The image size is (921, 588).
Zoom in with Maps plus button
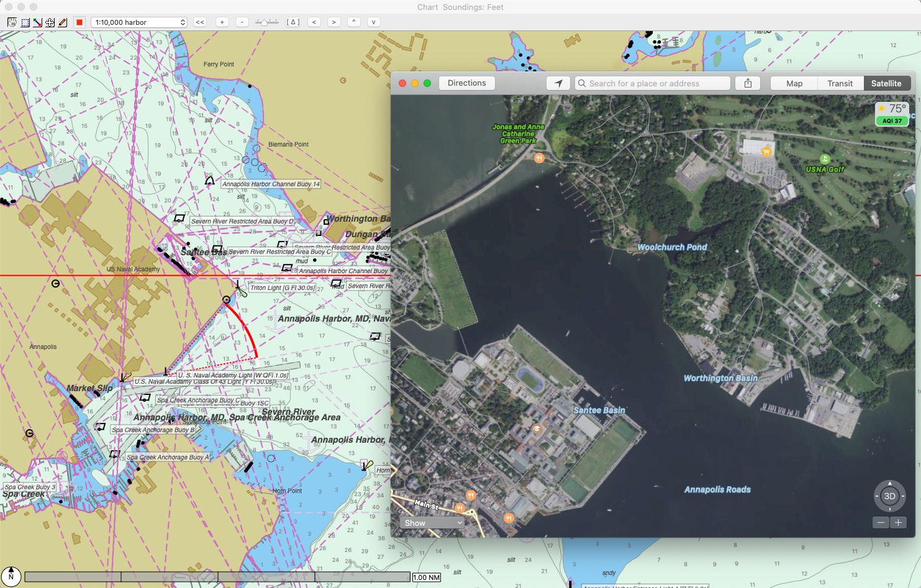tap(898, 523)
